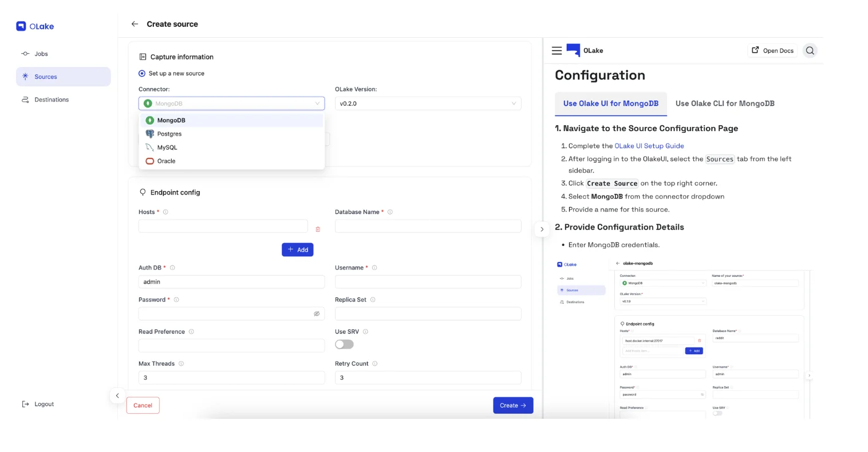Open the hamburger menu in docs panel
The image size is (868, 452).
(x=557, y=50)
